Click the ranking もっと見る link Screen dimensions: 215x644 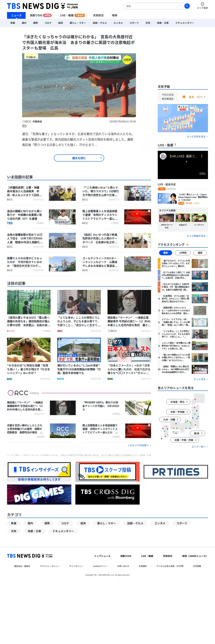(x=201, y=379)
